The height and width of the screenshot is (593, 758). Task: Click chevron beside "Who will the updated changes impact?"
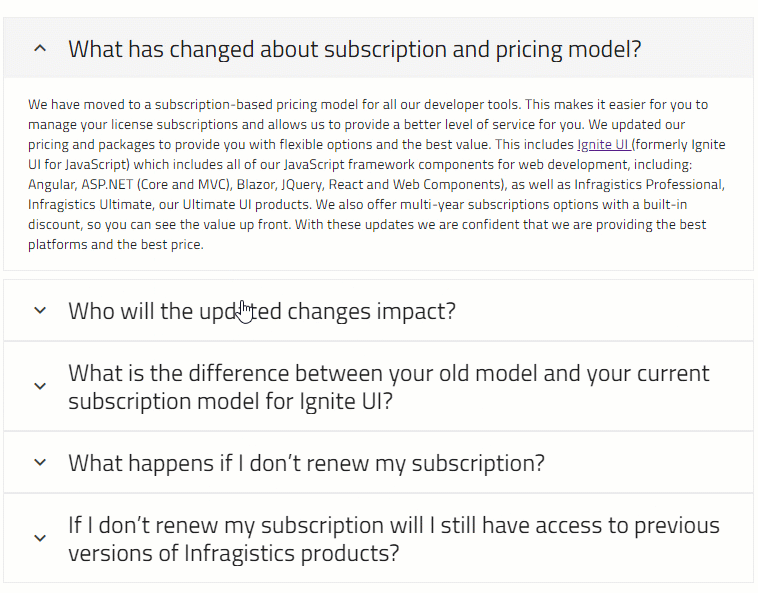click(x=40, y=310)
